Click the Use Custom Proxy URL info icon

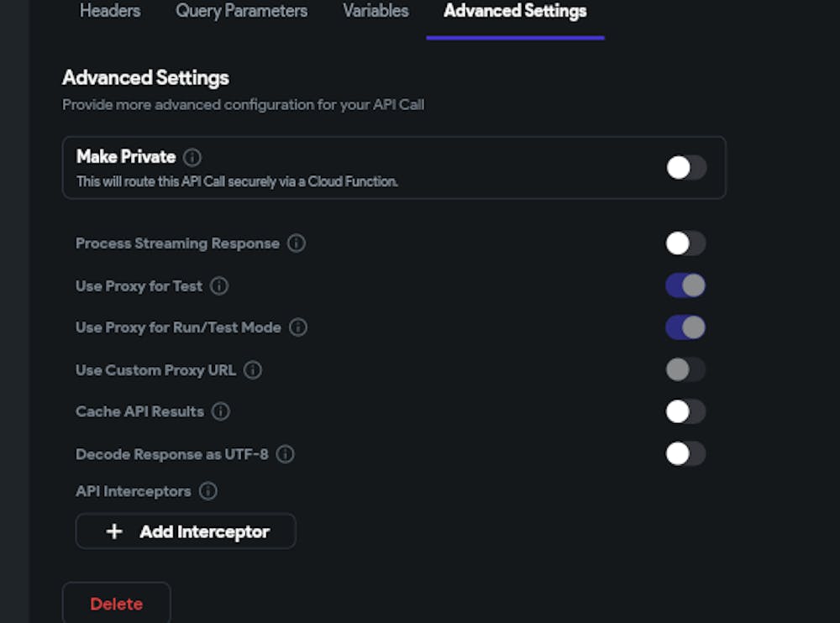pos(254,369)
